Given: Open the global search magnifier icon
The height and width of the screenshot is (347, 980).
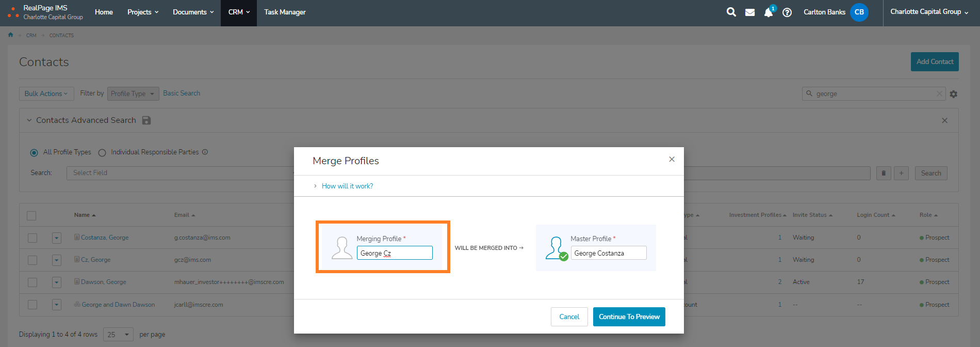Looking at the screenshot, I should [x=731, y=12].
